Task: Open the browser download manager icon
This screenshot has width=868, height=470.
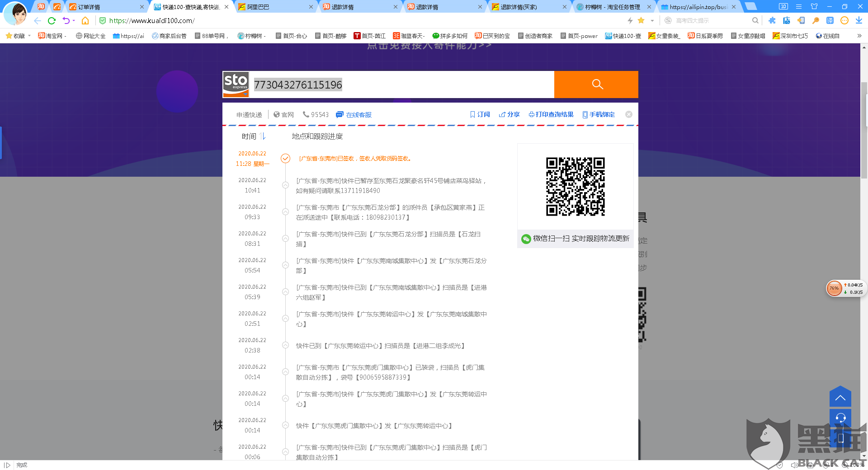Action: pos(859,20)
